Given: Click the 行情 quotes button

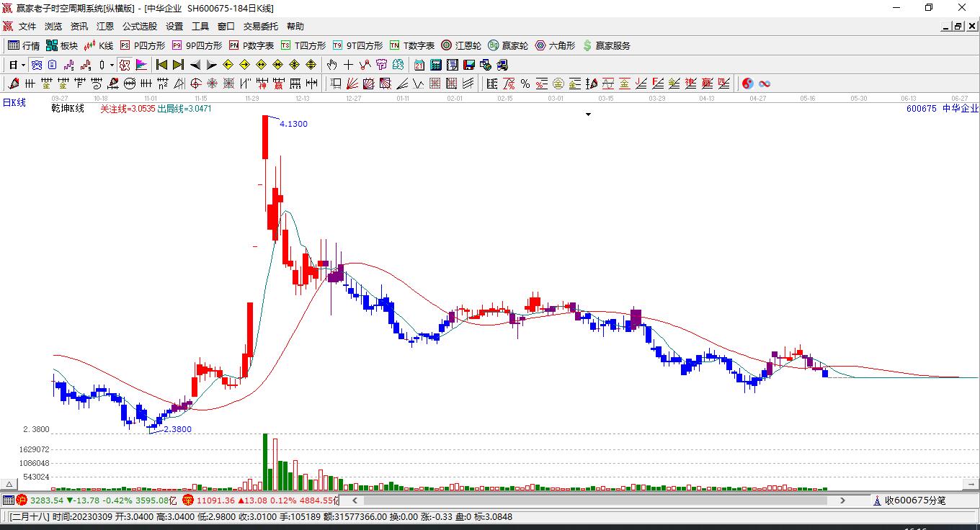Looking at the screenshot, I should tap(24, 45).
